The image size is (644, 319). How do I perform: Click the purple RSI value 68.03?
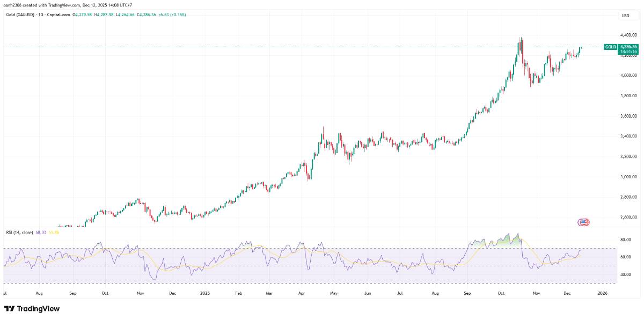coord(42,232)
